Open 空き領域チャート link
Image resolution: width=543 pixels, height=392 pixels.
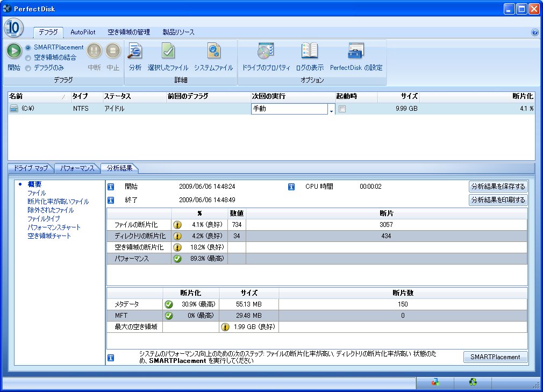point(49,236)
